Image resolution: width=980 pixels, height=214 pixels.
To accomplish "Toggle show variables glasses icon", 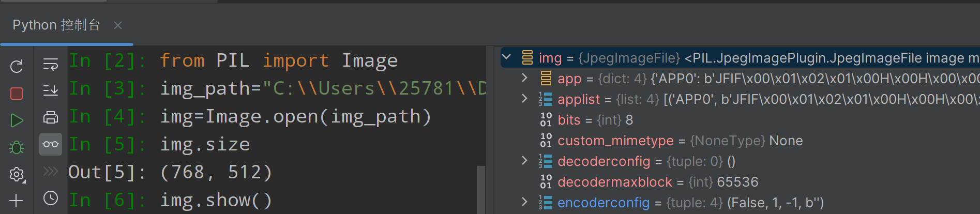I will coord(51,144).
